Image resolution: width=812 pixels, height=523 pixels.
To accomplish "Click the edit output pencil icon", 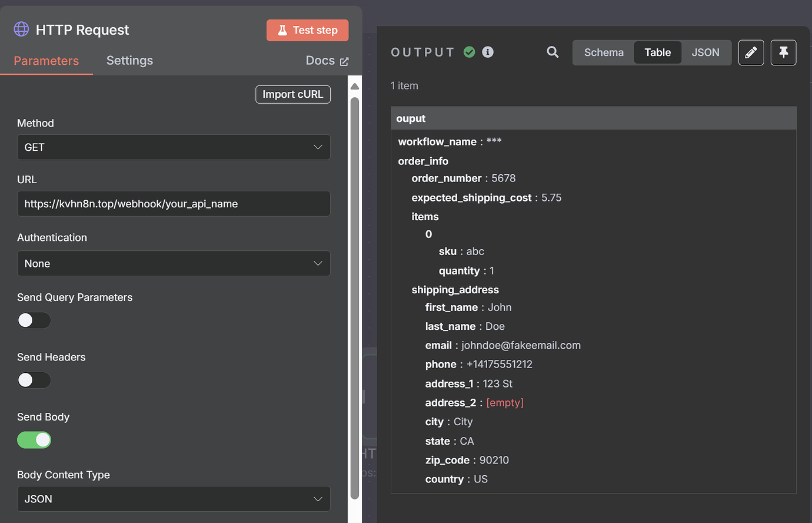I will pyautogui.click(x=751, y=52).
